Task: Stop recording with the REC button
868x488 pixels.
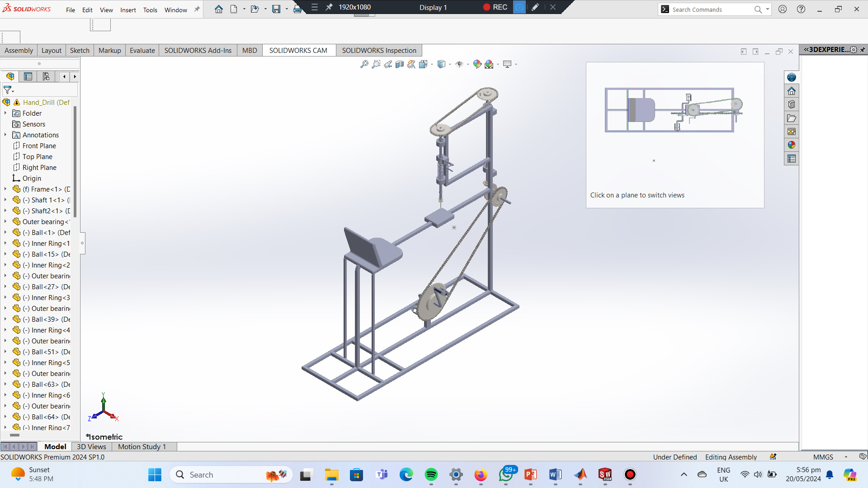Action: tap(495, 7)
